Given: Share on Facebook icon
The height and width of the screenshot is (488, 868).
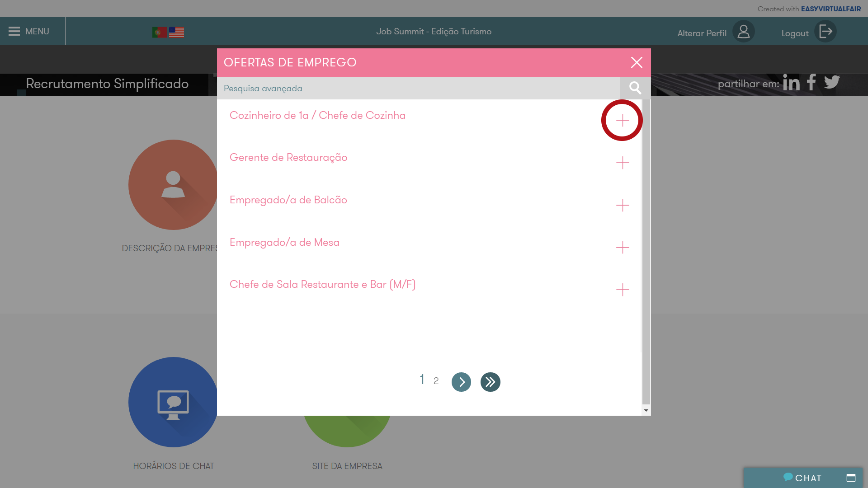Looking at the screenshot, I should [x=811, y=82].
